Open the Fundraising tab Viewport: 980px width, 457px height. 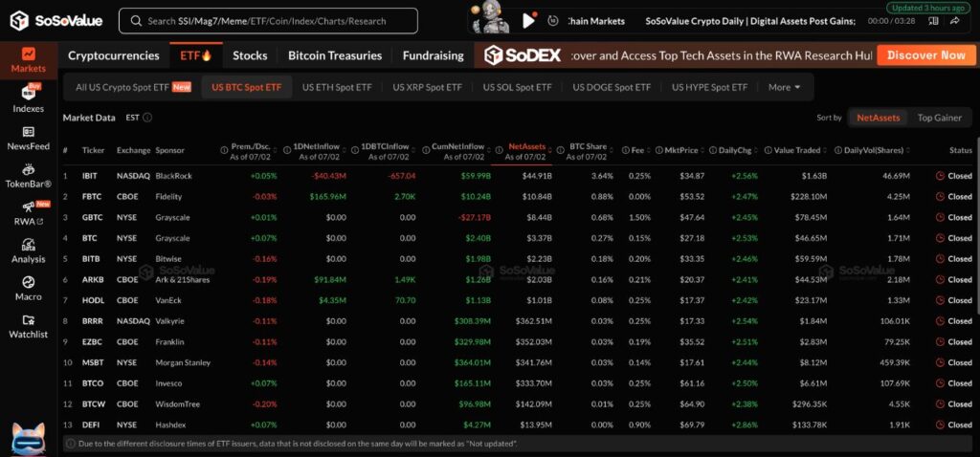click(434, 55)
